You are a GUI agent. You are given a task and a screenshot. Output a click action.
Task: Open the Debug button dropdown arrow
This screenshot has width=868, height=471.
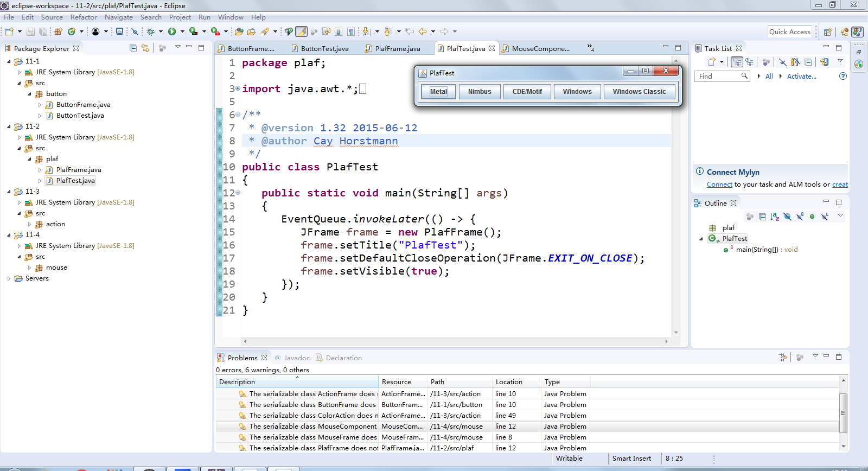(161, 31)
